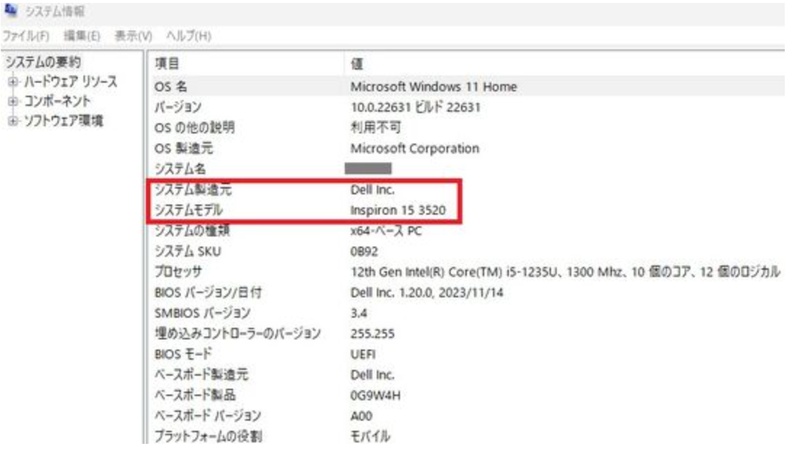The image size is (800, 454).
Task: Click the 0B92 SKU value
Action: (x=364, y=251)
